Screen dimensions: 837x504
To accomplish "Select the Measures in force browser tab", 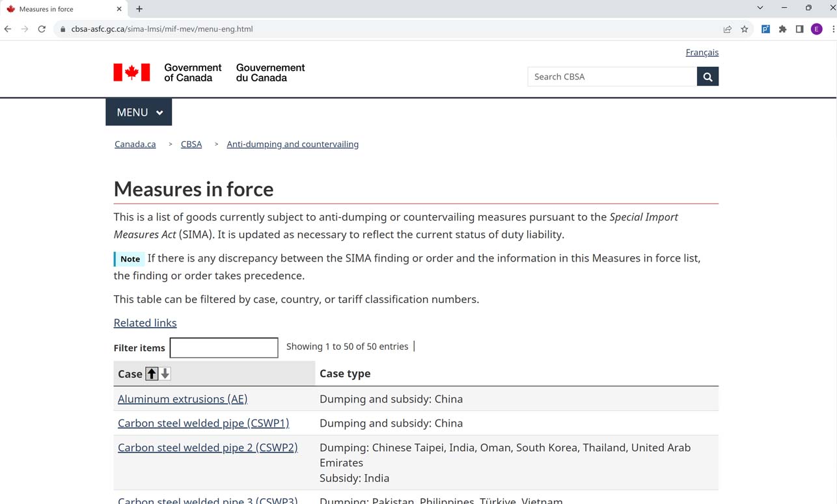I will coord(64,9).
